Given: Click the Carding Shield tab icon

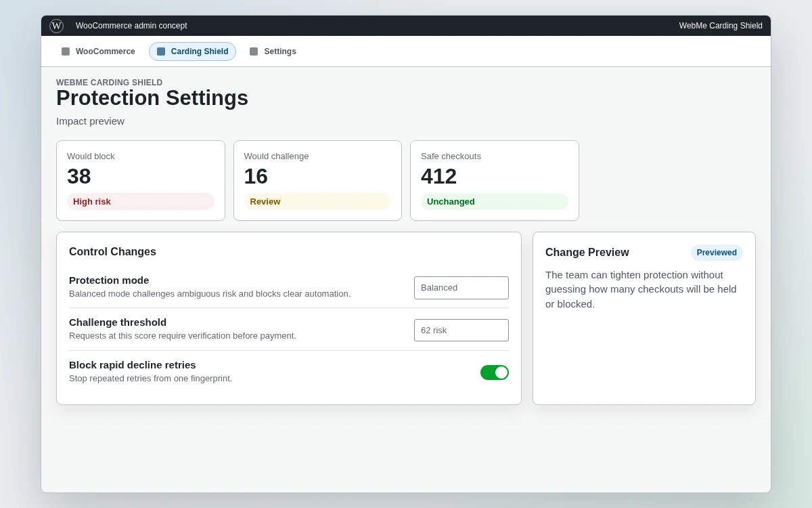Looking at the screenshot, I should click(x=161, y=51).
